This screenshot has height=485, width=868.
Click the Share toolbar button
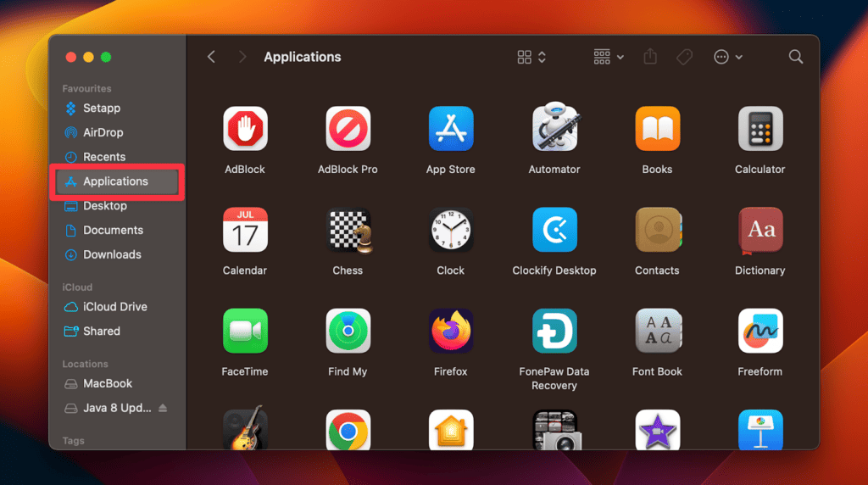[x=650, y=57]
